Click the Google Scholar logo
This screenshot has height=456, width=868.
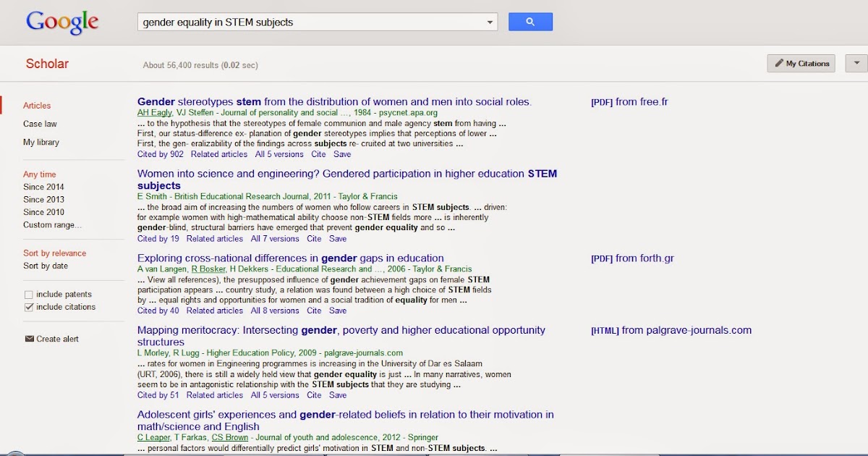coord(62,22)
